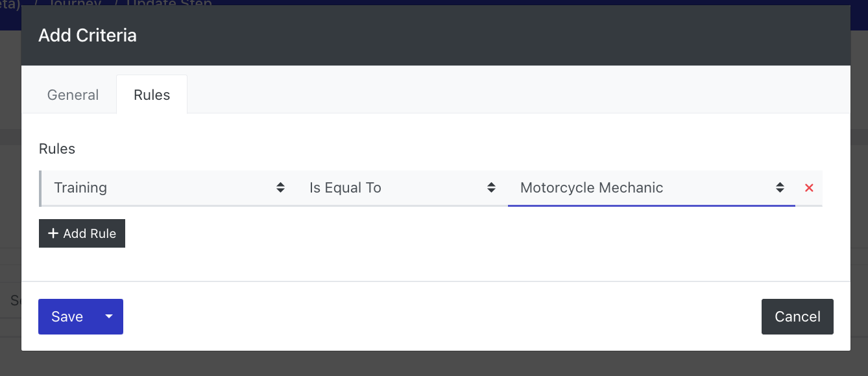Switch to the General tab
The image size is (868, 376).
click(x=73, y=95)
